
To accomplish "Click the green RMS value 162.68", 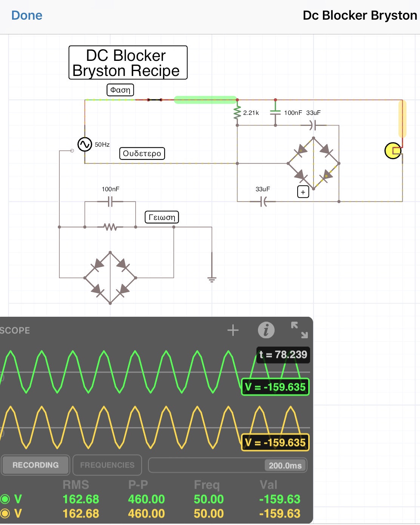I will tap(81, 499).
